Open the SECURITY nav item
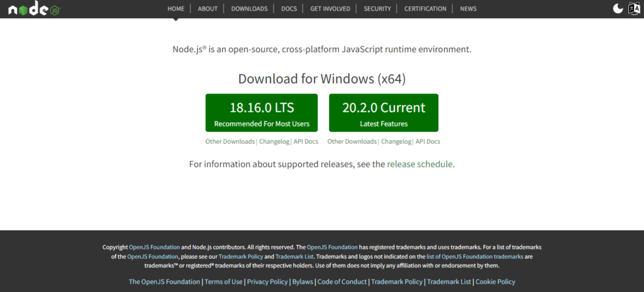Image resolution: width=644 pixels, height=292 pixels. [x=377, y=9]
